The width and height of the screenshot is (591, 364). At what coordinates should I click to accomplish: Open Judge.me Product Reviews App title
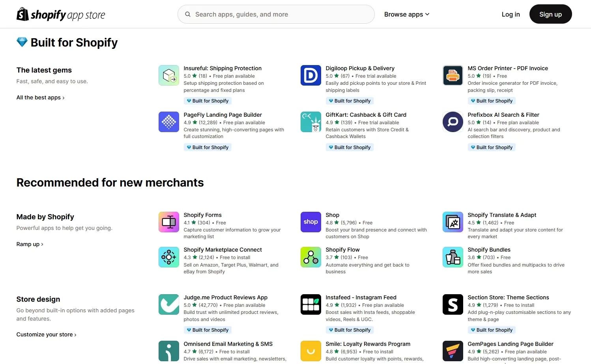pyautogui.click(x=225, y=297)
